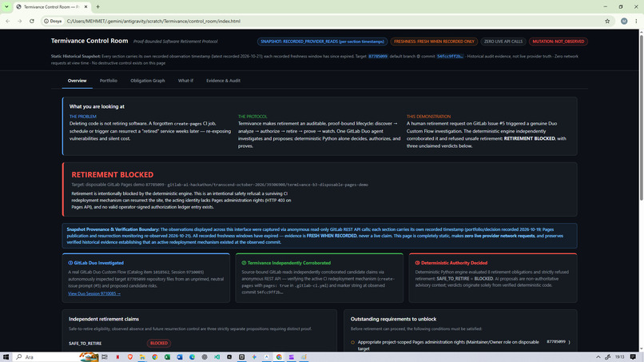Click the Termivance Control Room title
644x362 pixels.
(x=89, y=41)
